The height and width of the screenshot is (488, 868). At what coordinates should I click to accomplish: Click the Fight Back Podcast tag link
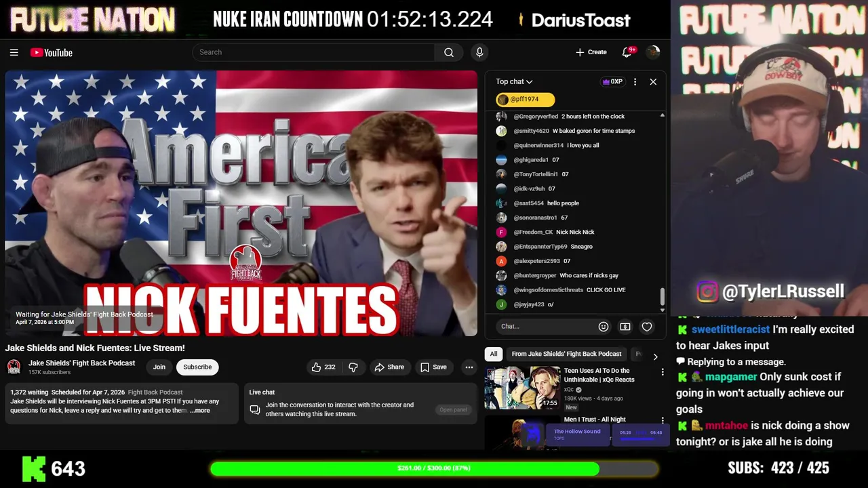(x=155, y=392)
